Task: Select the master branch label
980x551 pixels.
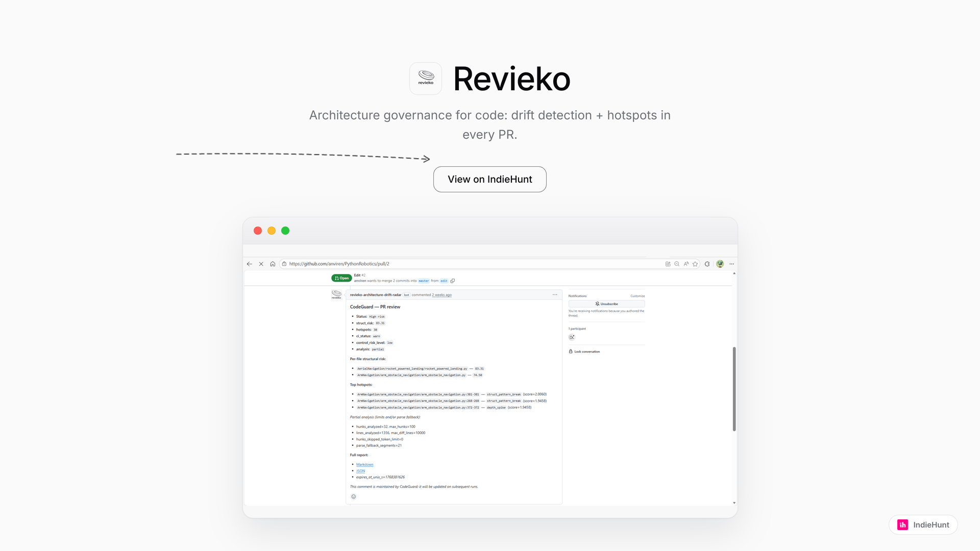Action: [424, 281]
